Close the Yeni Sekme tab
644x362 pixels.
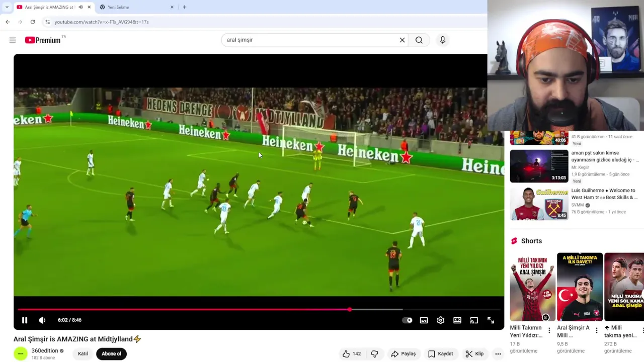click(x=172, y=7)
